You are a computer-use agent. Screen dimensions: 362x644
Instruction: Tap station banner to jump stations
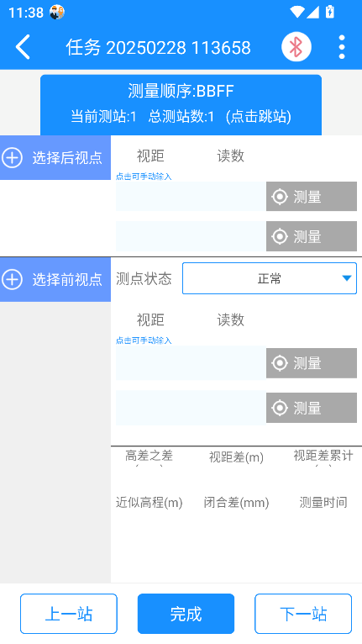tap(181, 105)
